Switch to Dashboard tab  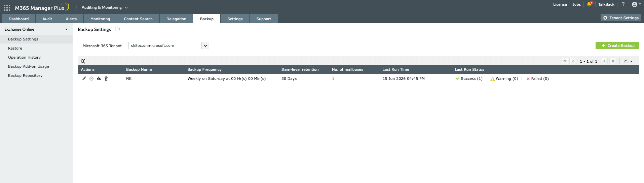pyautogui.click(x=19, y=19)
